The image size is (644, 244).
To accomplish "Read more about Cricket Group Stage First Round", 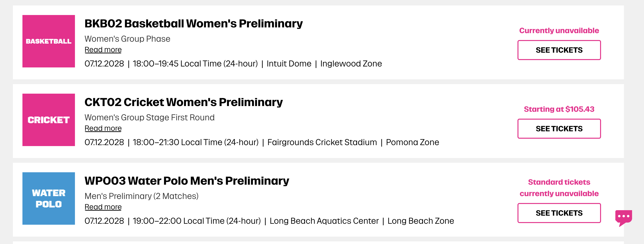I will [x=103, y=128].
